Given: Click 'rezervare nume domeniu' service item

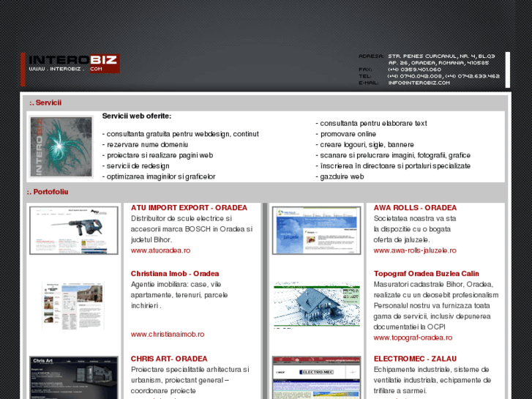Looking at the screenshot, I should pos(145,145).
